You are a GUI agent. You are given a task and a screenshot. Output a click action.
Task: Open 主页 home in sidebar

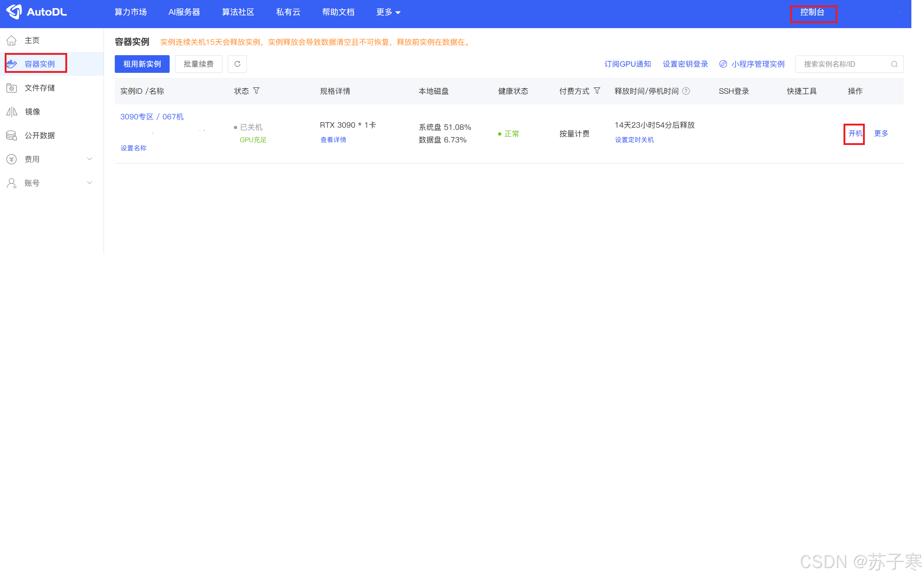tap(32, 40)
